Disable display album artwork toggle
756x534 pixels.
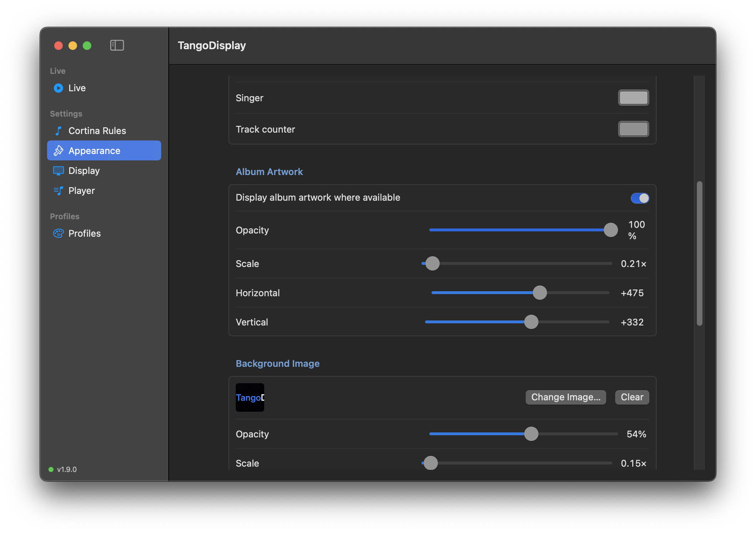(x=640, y=198)
